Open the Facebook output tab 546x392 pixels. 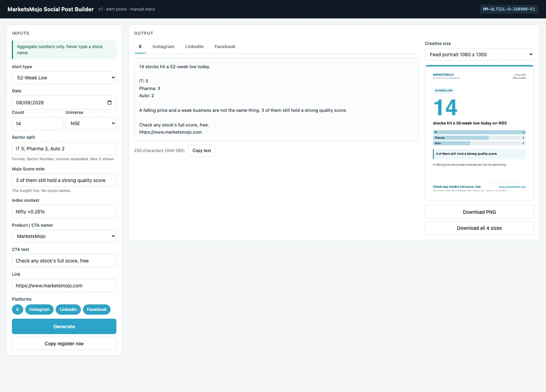(x=225, y=46)
